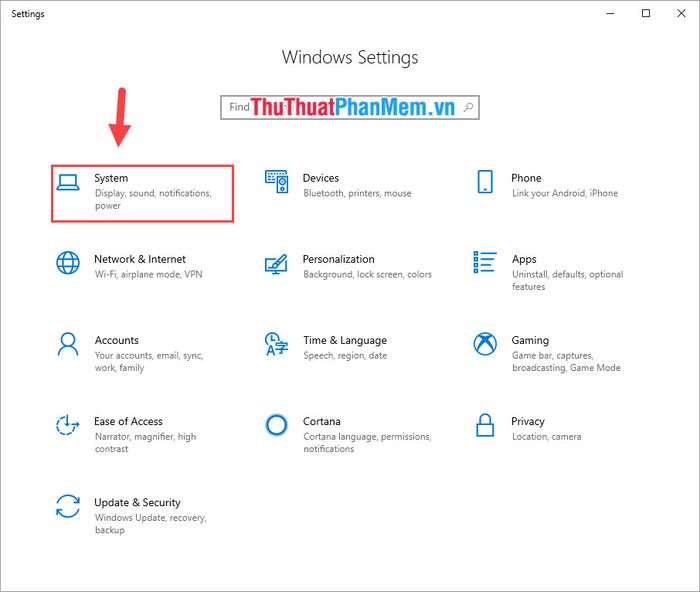Image resolution: width=700 pixels, height=592 pixels.
Task: Open Personalization settings title
Action: (338, 259)
